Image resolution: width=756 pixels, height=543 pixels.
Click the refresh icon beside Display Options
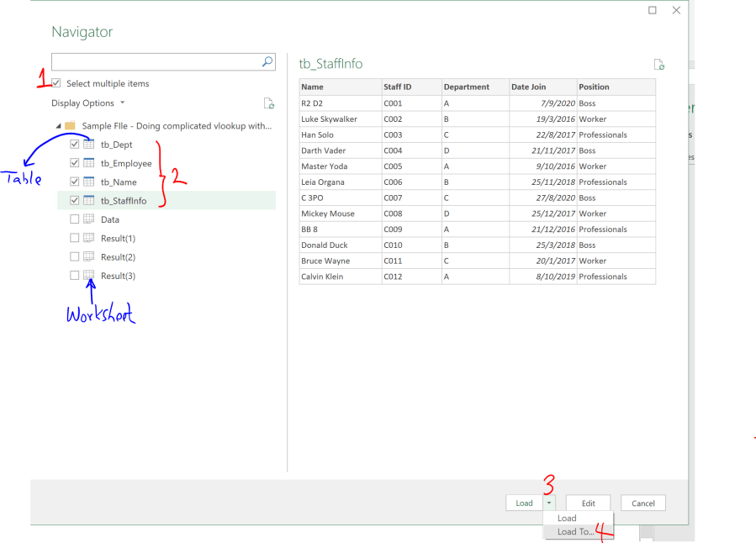click(268, 103)
